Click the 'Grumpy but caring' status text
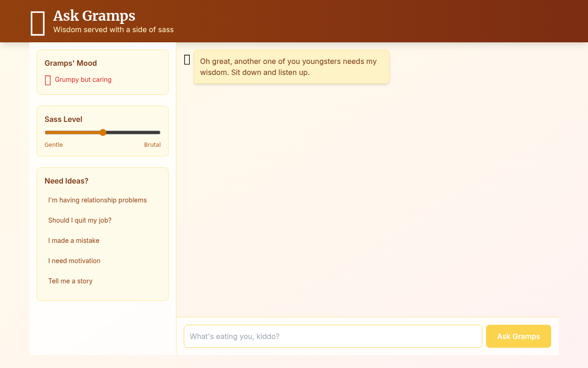This screenshot has height=368, width=588. pos(83,80)
